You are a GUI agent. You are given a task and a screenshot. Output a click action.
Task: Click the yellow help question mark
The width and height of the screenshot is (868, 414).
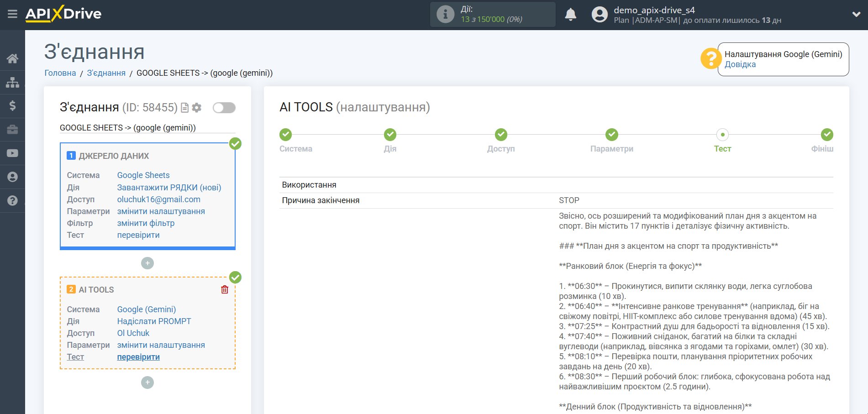tap(711, 59)
